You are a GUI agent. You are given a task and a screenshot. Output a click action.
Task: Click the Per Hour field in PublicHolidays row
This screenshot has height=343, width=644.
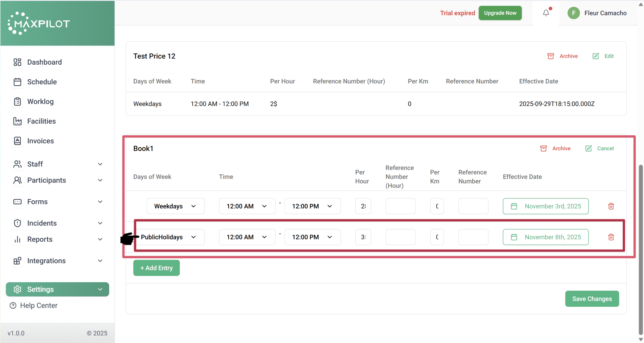(363, 237)
